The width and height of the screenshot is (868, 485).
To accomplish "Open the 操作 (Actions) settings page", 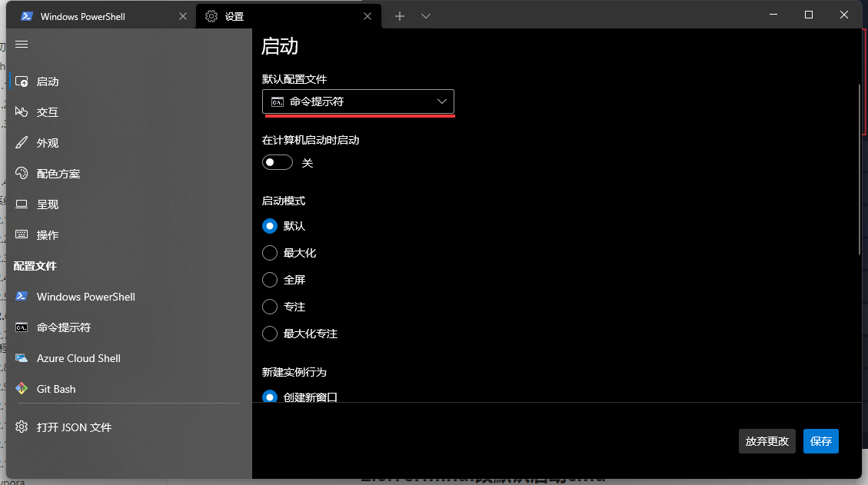I will pos(46,234).
